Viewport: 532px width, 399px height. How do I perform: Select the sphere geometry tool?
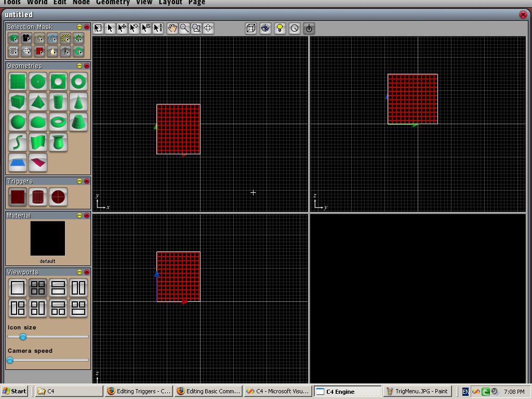tap(18, 122)
